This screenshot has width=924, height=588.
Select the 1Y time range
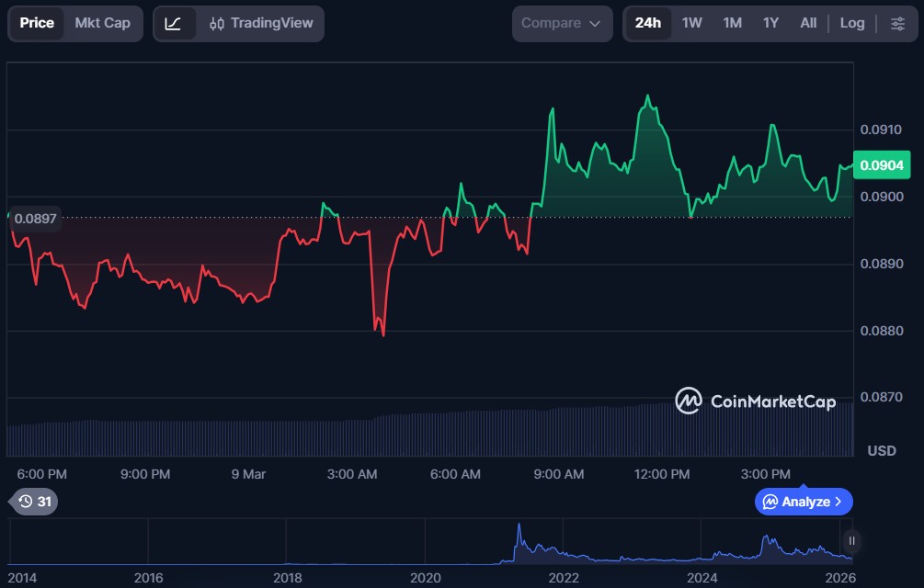tap(770, 23)
